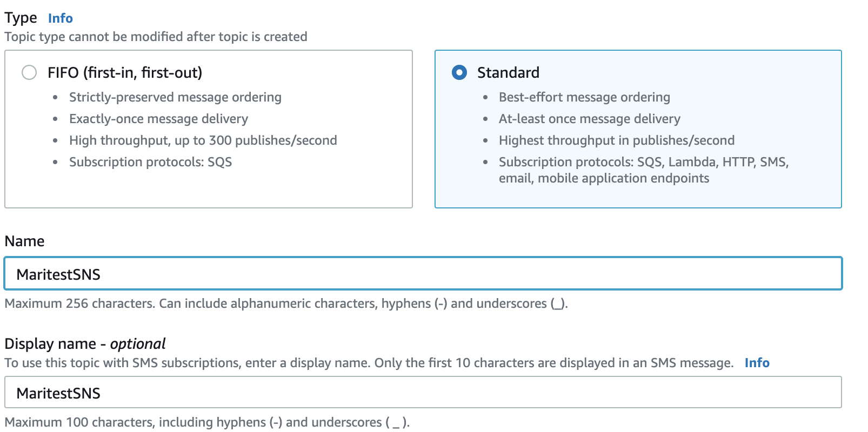Click 'Exactly-once message delivery' in the FIFO card
Image resolution: width=868 pixels, height=432 pixels.
click(158, 119)
